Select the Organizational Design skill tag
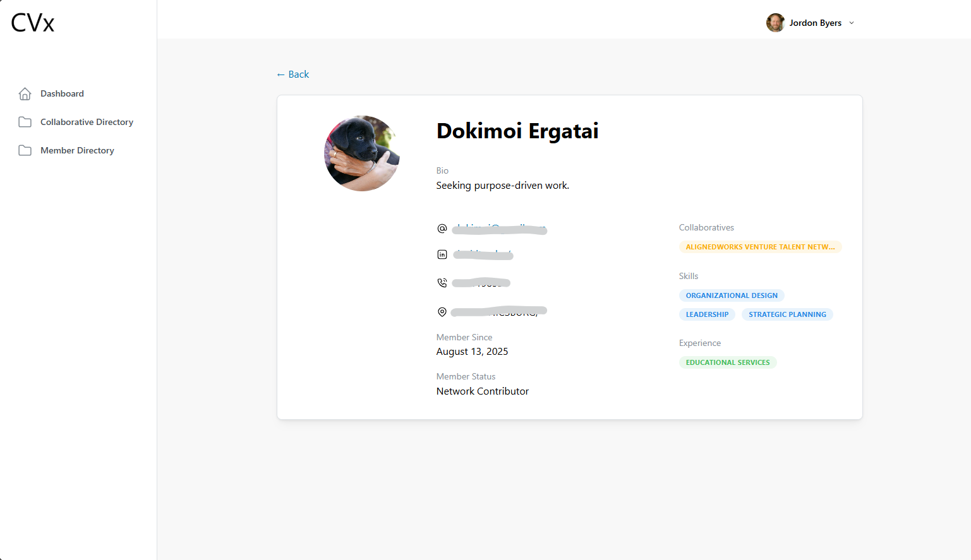The image size is (971, 560). point(731,295)
